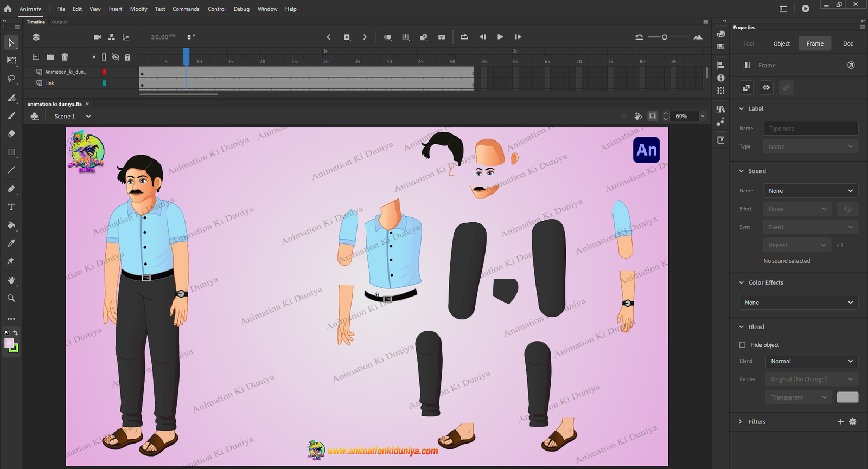Select the Asset Warp pin tool

[x=11, y=261]
